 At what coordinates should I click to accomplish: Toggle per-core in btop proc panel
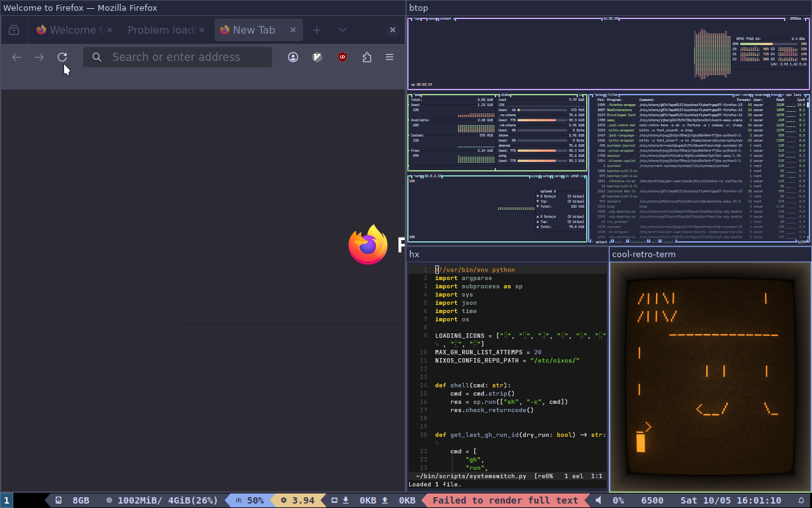coord(742,95)
